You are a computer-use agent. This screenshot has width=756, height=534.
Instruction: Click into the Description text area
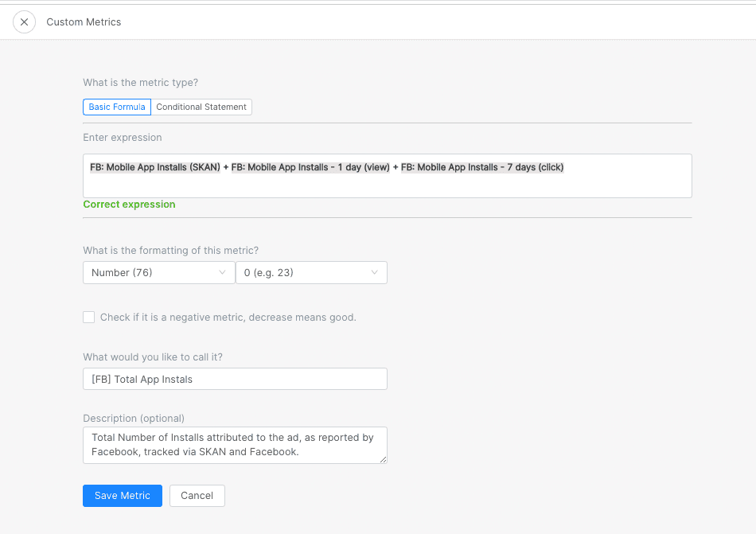[x=235, y=446]
